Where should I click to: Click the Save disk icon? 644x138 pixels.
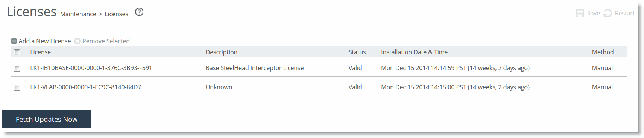click(x=580, y=13)
